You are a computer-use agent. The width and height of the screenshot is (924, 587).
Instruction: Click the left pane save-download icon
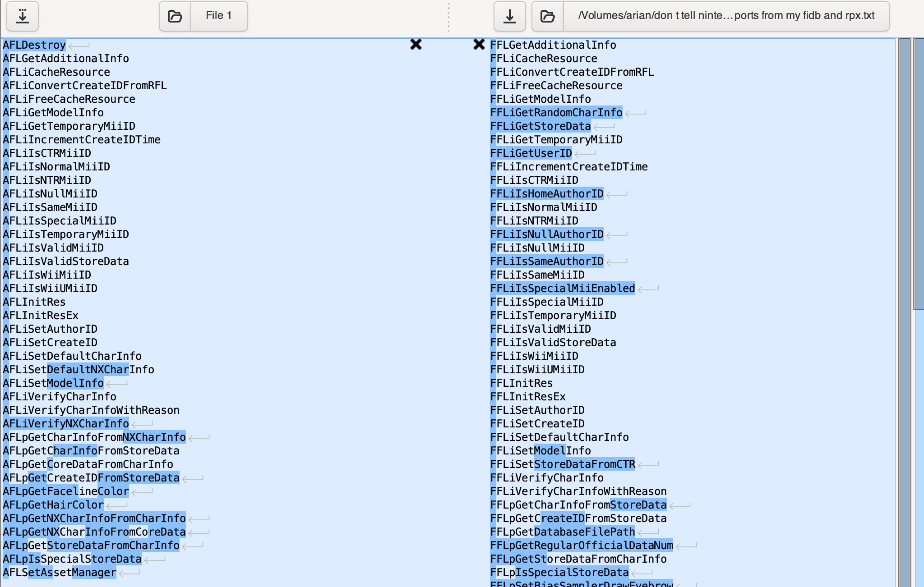click(x=23, y=16)
